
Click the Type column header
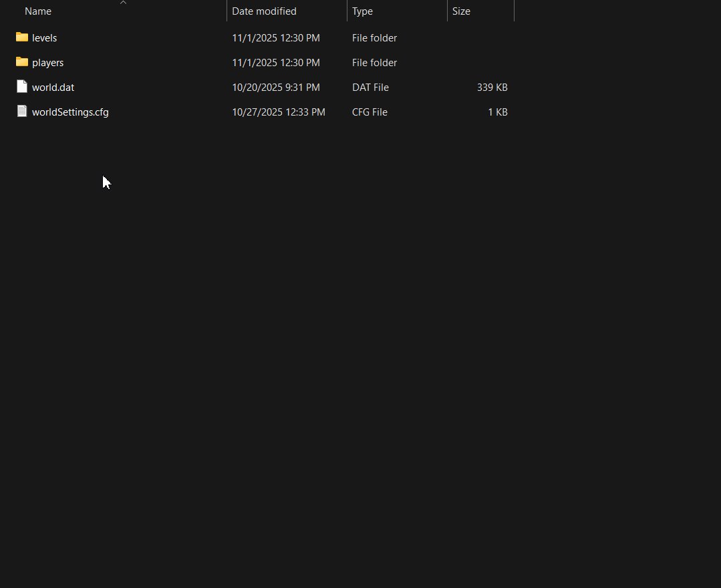pos(362,11)
